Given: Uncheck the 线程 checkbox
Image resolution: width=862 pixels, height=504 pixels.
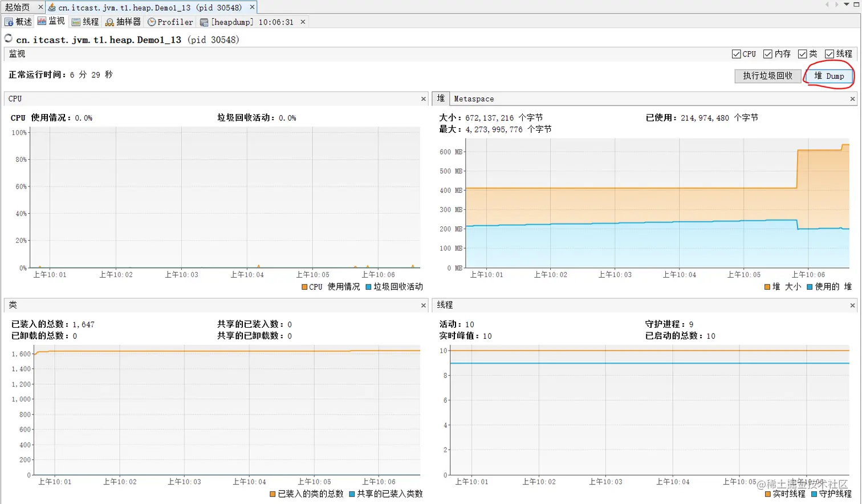Looking at the screenshot, I should (x=830, y=54).
